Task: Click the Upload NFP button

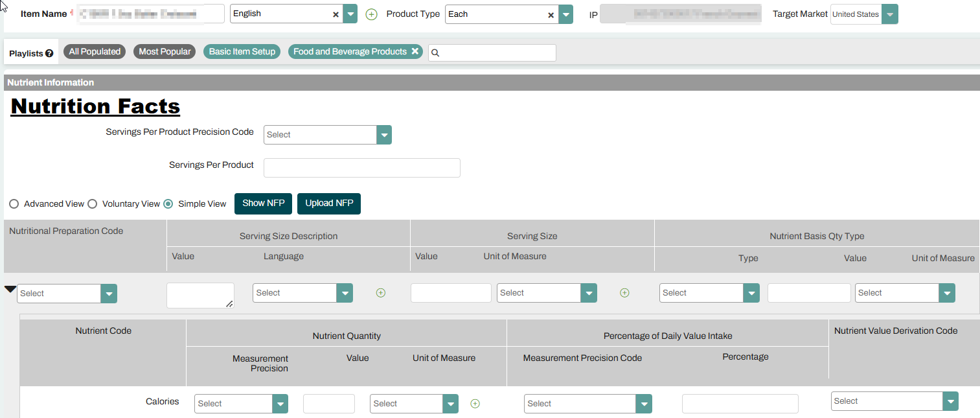Action: [x=328, y=203]
